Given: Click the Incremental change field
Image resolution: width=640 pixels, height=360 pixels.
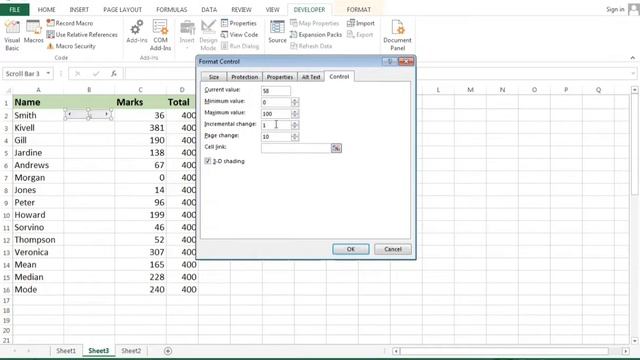Looking at the screenshot, I should pos(276,125).
